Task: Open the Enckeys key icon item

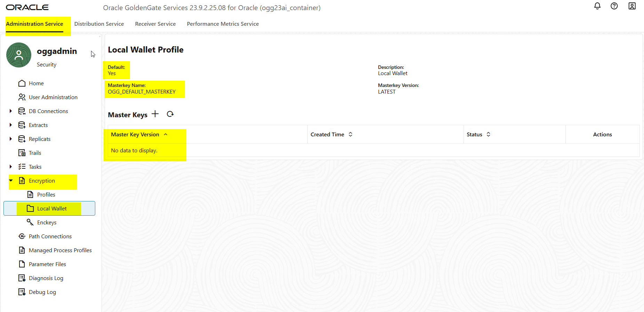Action: click(x=30, y=222)
